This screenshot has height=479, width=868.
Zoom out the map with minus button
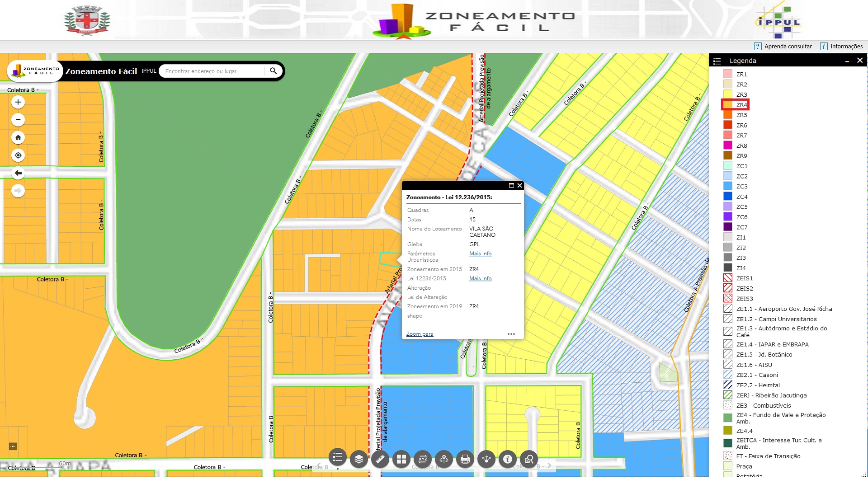[18, 120]
